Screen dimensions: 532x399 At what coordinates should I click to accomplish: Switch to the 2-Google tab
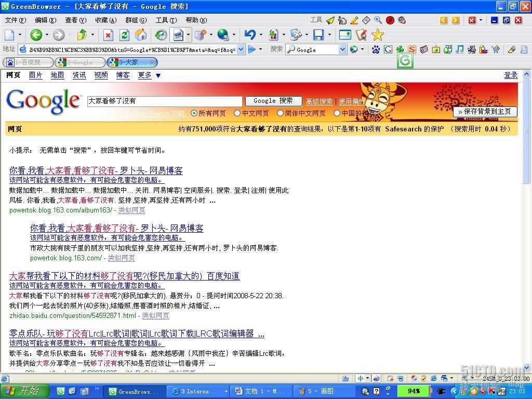80,62
